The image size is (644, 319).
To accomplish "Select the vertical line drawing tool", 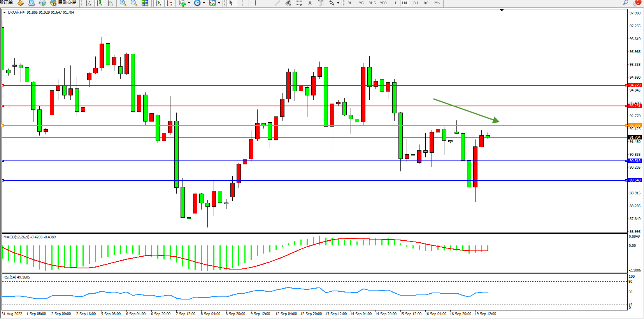I will click(x=255, y=3).
